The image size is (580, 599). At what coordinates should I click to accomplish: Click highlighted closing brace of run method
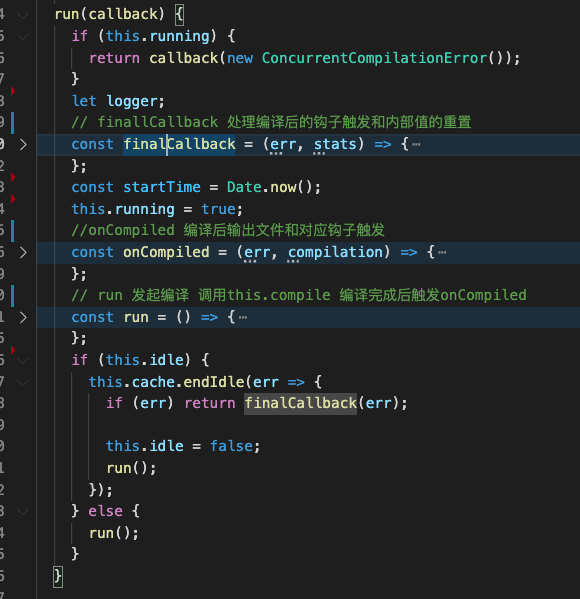point(58,576)
